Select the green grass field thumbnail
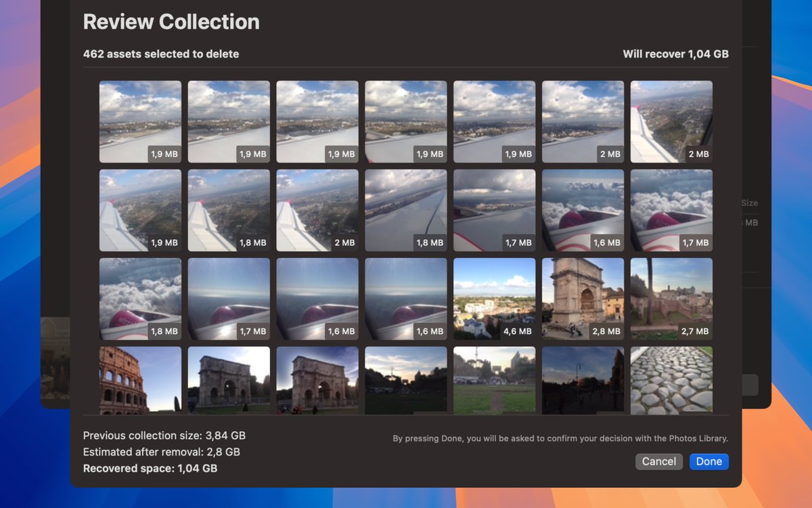The height and width of the screenshot is (508, 812). 494,381
